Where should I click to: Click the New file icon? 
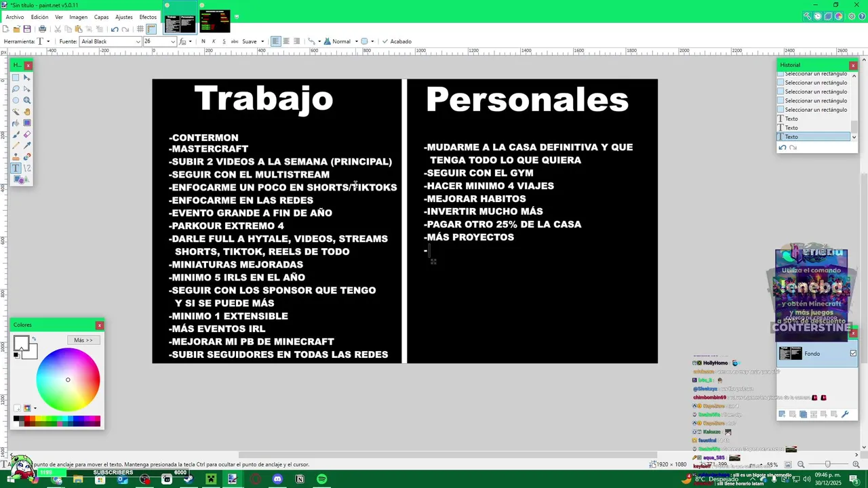5,29
